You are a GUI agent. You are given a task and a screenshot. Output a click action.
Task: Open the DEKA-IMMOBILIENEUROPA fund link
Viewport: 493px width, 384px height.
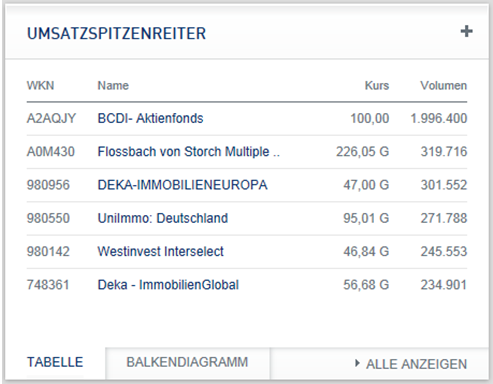182,185
